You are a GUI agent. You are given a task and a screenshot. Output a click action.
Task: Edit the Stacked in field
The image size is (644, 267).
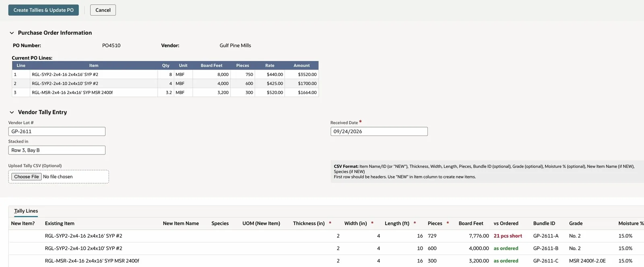(57, 150)
